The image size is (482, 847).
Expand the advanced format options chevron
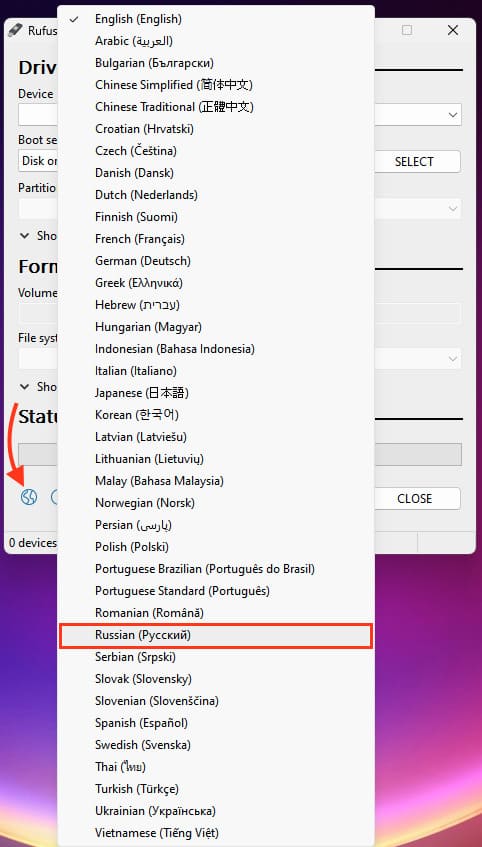click(24, 387)
